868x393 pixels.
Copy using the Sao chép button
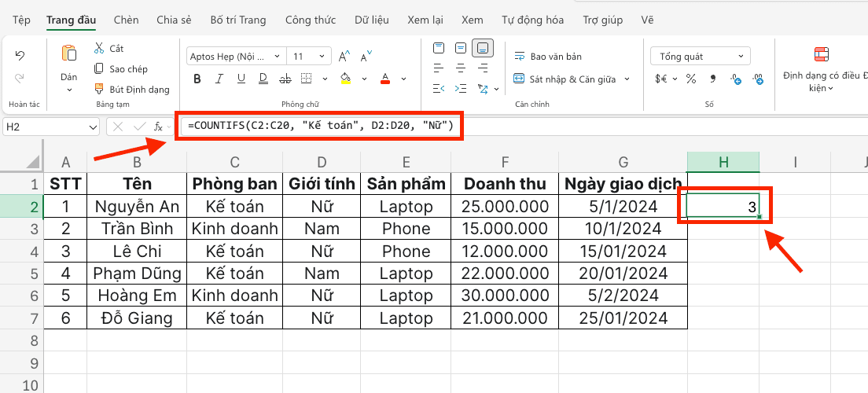[x=121, y=68]
